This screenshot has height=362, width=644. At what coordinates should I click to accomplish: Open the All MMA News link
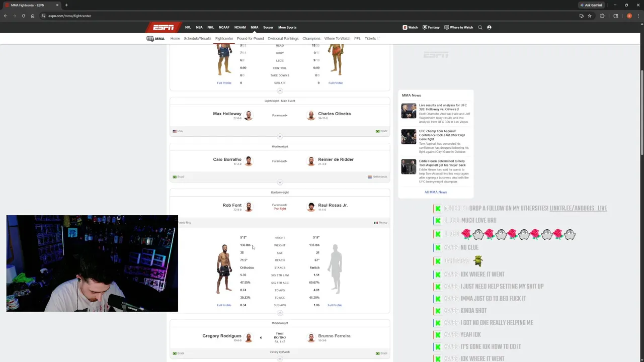pos(436,192)
